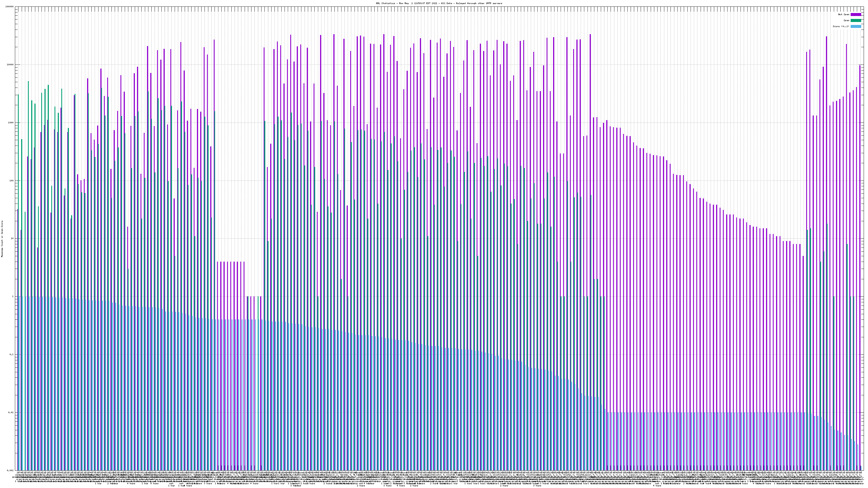Click the 10 y-axis tick label
Viewport: 868px width, 488px height.
pyautogui.click(x=12, y=239)
